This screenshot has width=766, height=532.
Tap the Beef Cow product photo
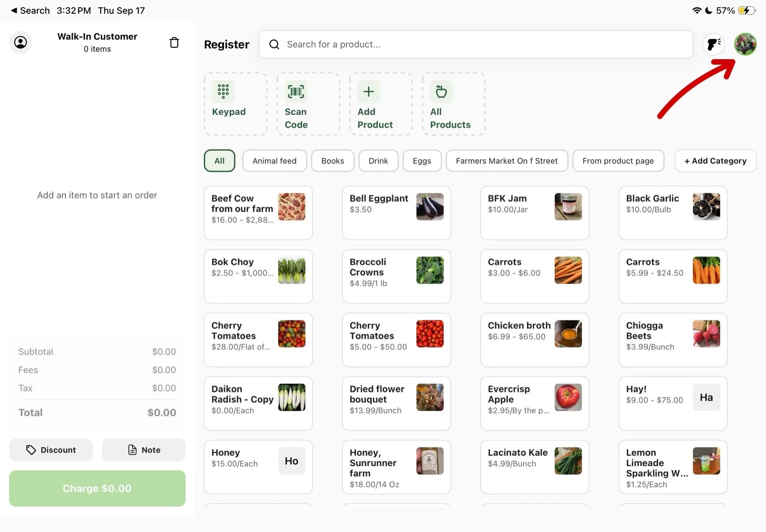click(x=292, y=207)
